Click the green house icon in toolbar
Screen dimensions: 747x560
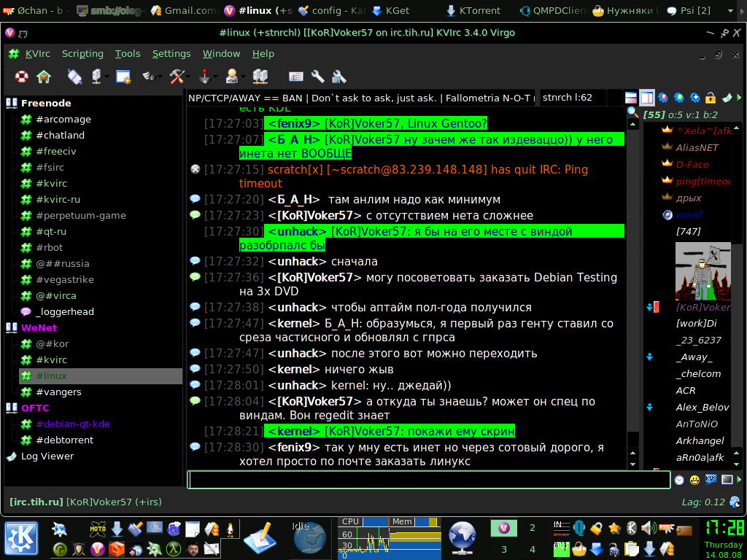coord(43,76)
